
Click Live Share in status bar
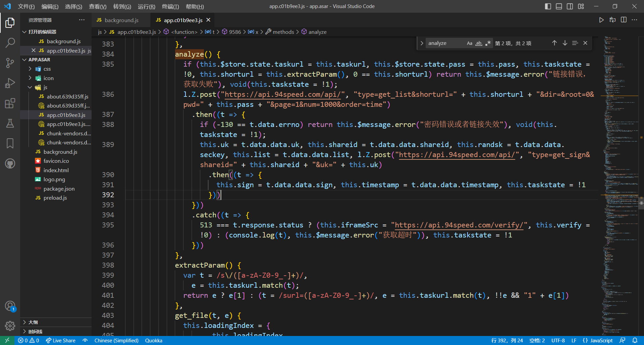click(x=61, y=341)
